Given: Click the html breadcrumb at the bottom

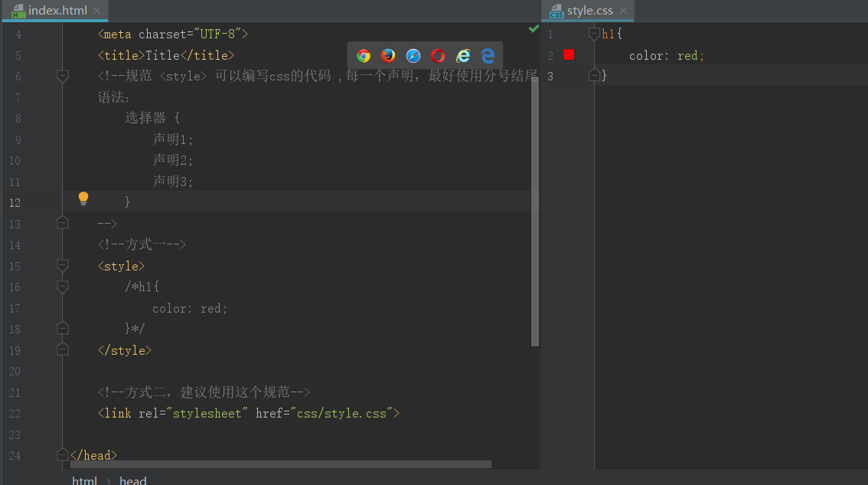Looking at the screenshot, I should coord(84,480).
